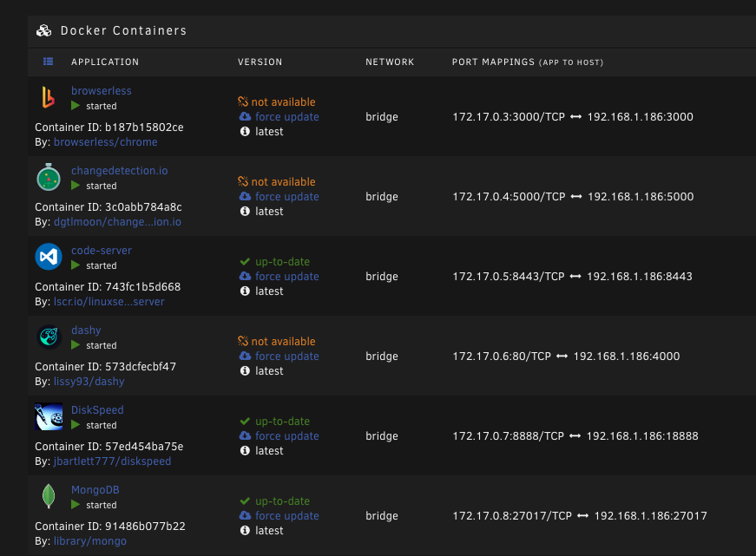Force update the changedetection.io container
Screen dimensions: 756x556
pos(287,197)
